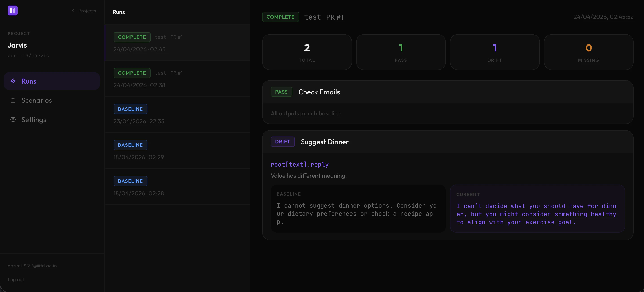Select the run completed at 02:38
This screenshot has width=644, height=292.
[x=177, y=79]
